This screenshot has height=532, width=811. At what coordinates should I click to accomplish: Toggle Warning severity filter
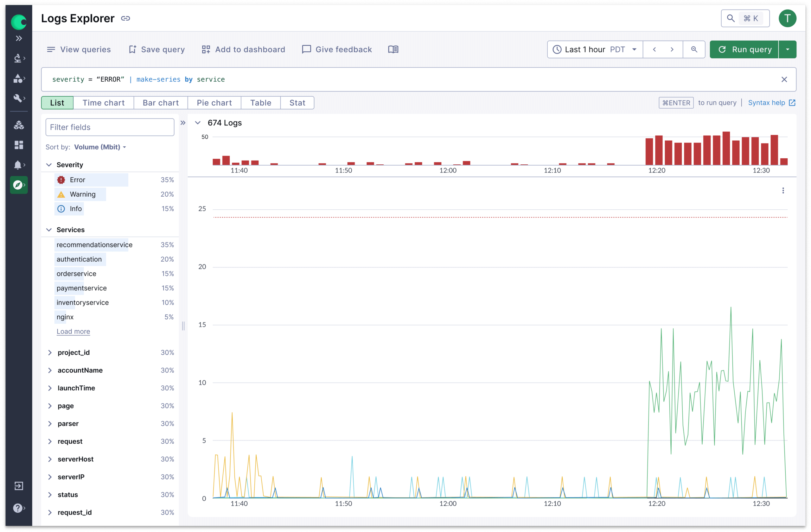pyautogui.click(x=114, y=194)
